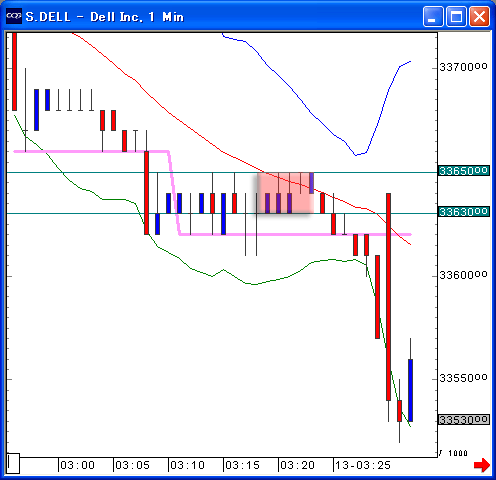Image resolution: width=496 pixels, height=480 pixels.
Task: Click the 3370000 price scale label
Action: tap(463, 67)
